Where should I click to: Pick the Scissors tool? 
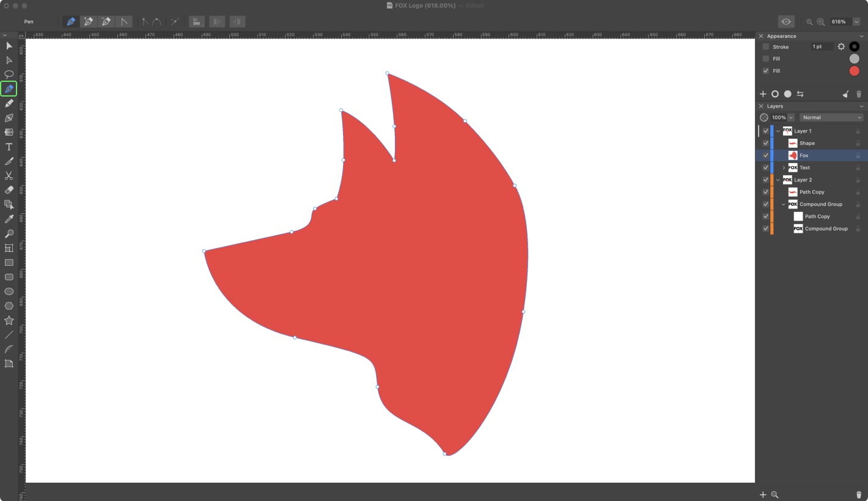[x=9, y=175]
